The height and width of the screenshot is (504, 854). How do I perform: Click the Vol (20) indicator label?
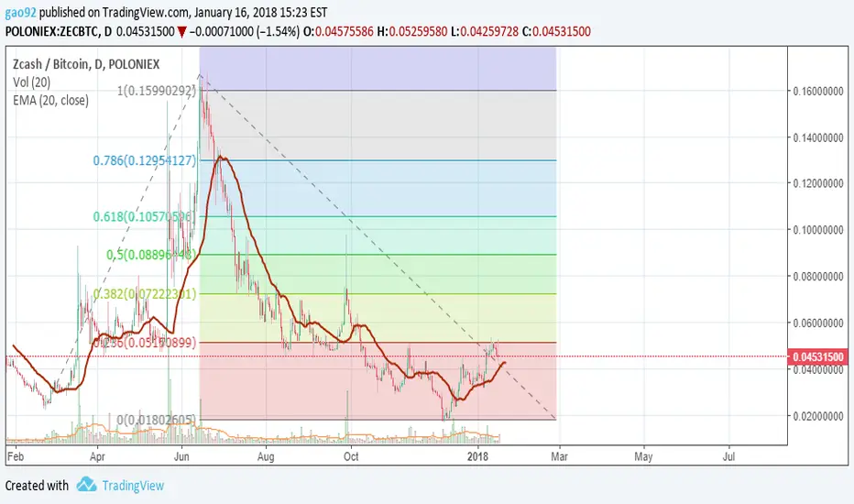pos(31,82)
